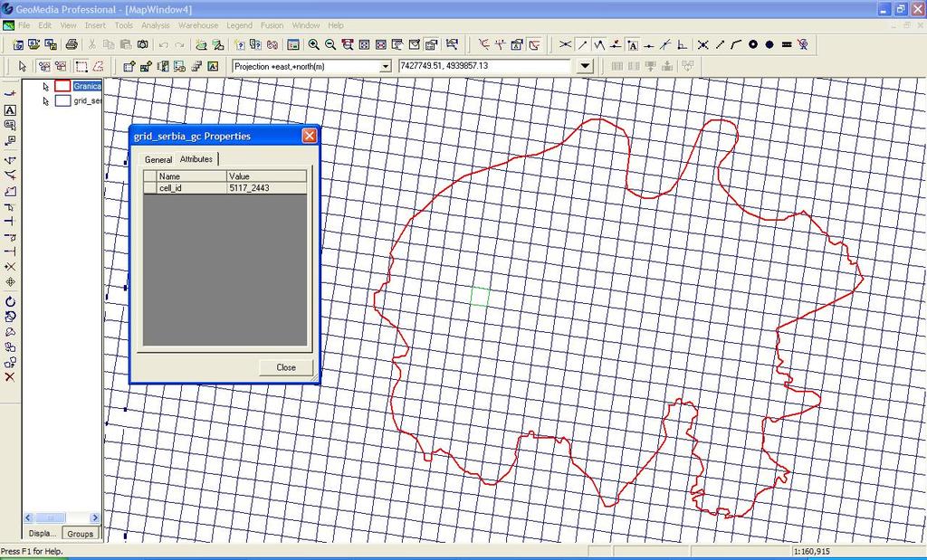This screenshot has height=560, width=927.
Task: Close Properties dialog with the red X
Action: click(x=310, y=136)
